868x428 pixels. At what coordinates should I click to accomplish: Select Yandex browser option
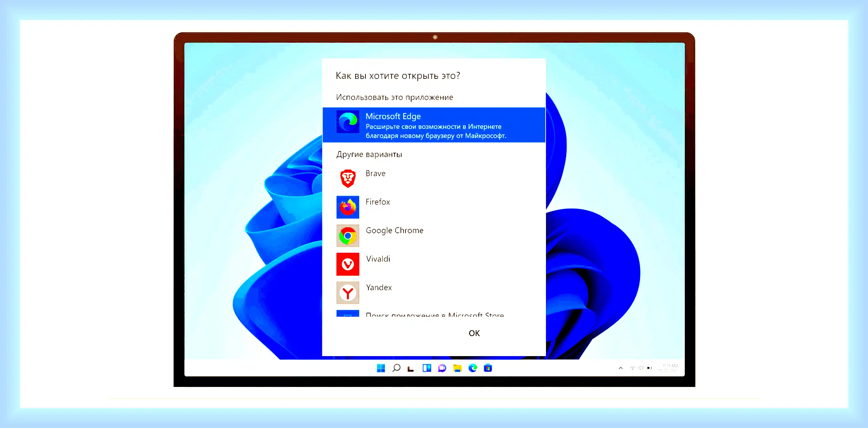(x=434, y=293)
